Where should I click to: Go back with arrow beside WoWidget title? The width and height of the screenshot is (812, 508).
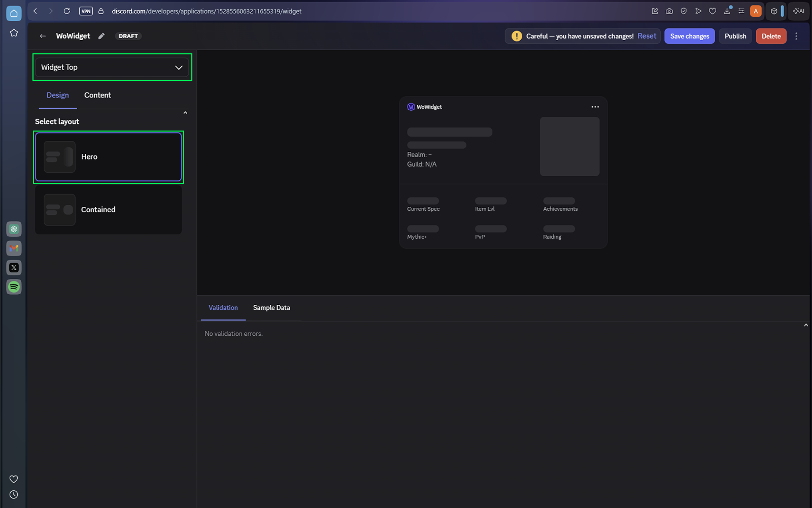click(43, 36)
